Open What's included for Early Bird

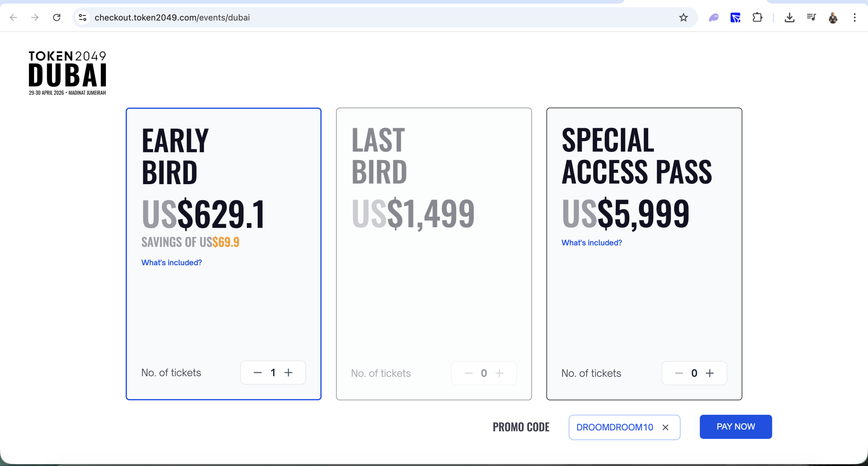[x=171, y=263]
